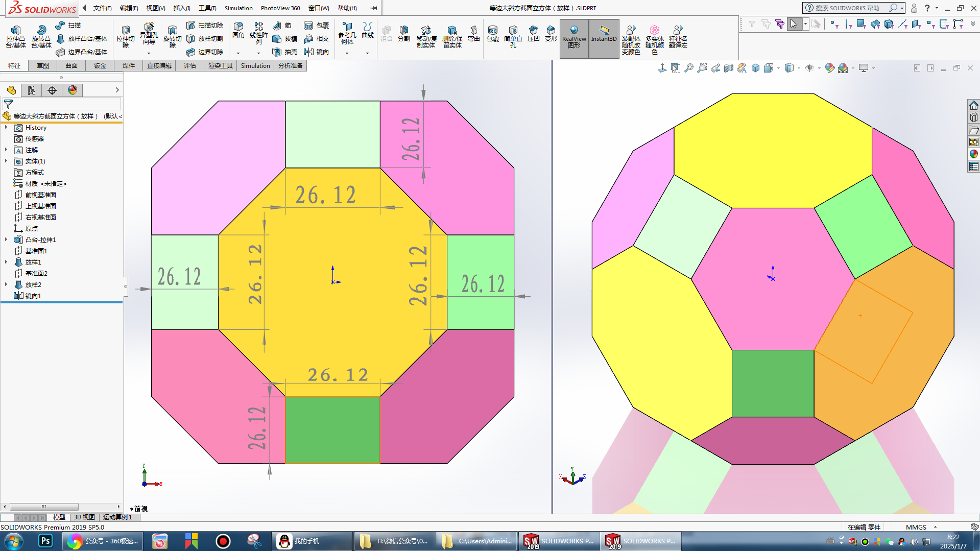Toggle Instant3D mode
The height and width of the screenshot is (551, 980).
tap(604, 38)
